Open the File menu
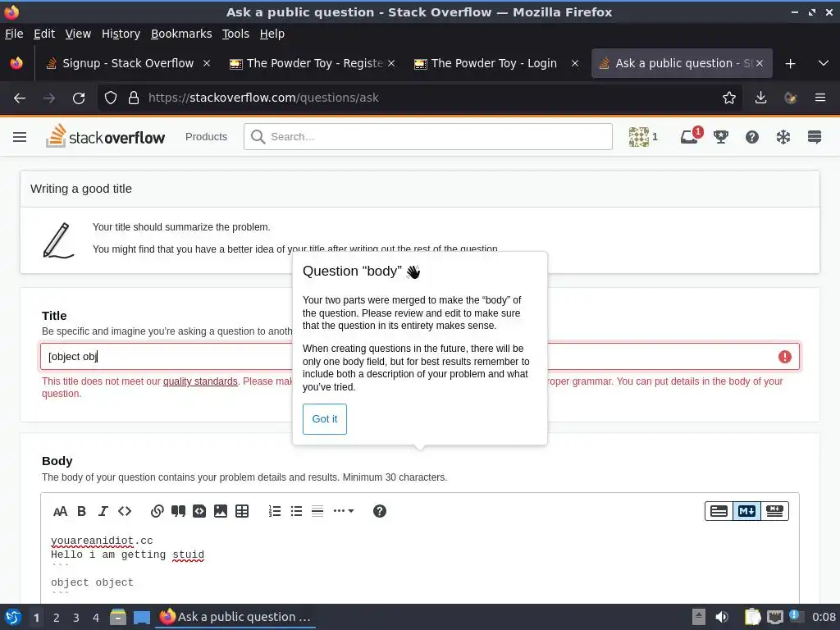Viewport: 840px width, 630px height. tap(14, 34)
